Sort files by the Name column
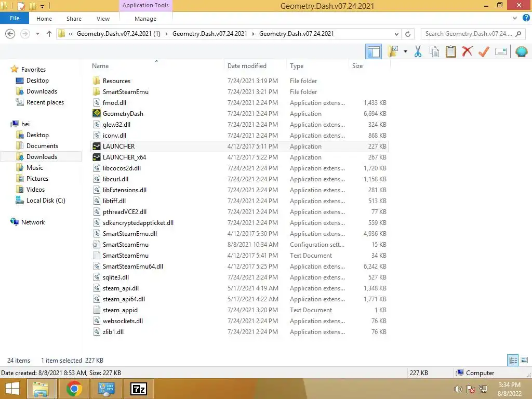 coord(100,66)
